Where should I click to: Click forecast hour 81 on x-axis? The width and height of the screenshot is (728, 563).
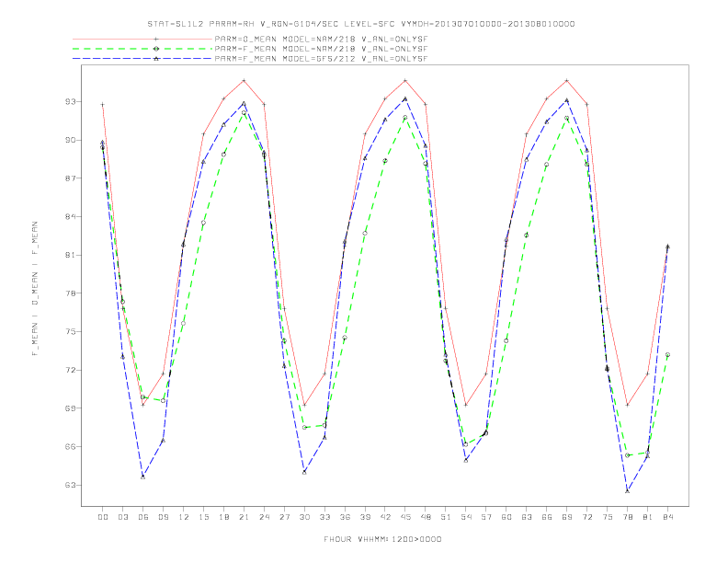648,517
